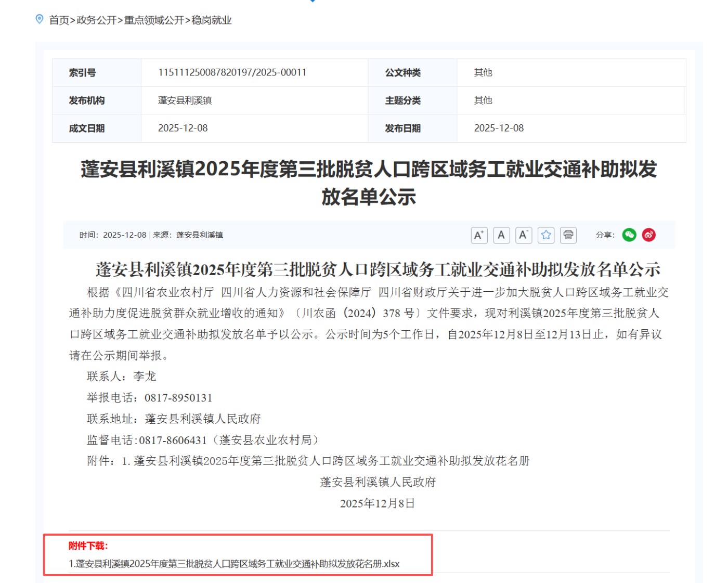Screen dimensions: 728x583
Task: Click the report phone 0817-8950131
Action: click(x=178, y=398)
